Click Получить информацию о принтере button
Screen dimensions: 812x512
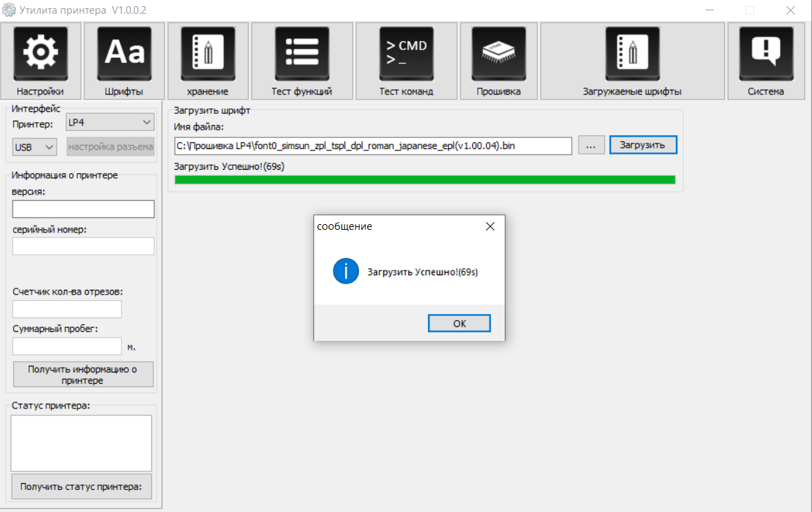click(83, 375)
